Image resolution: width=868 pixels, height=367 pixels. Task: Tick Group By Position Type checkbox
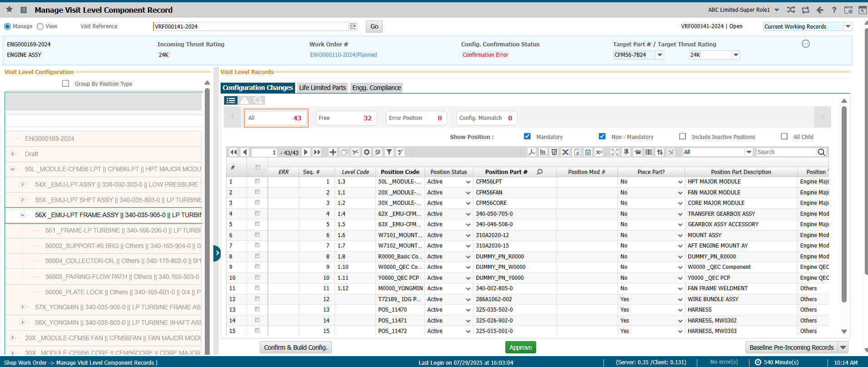[66, 84]
